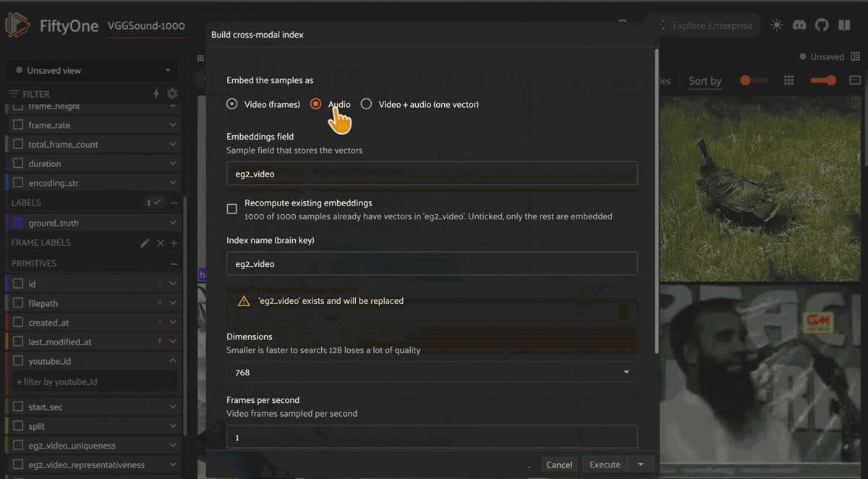Click the Execute button

tap(605, 465)
